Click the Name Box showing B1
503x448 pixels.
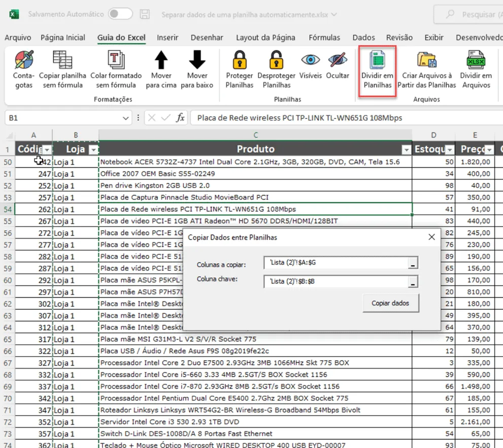pos(63,118)
